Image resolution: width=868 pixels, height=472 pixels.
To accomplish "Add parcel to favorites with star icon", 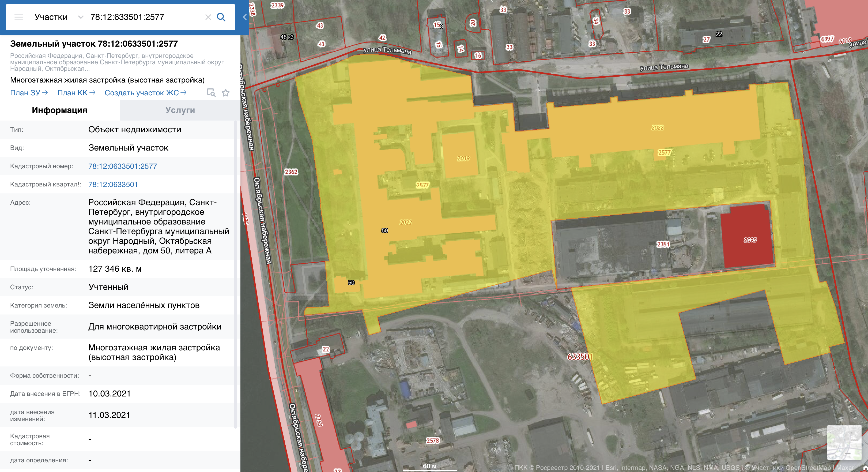I will [225, 93].
